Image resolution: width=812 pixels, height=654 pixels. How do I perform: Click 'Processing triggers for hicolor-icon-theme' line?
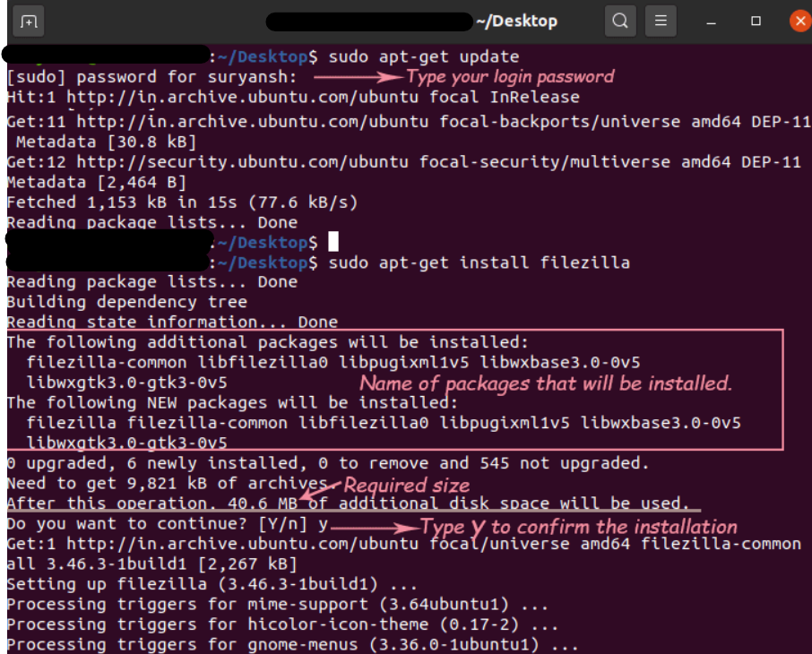coord(282,625)
